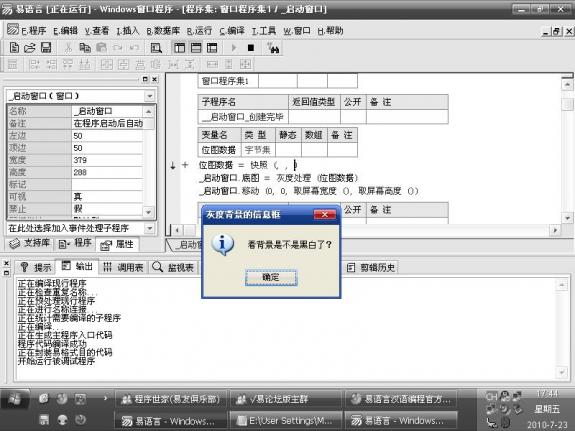
Task: Click the 宽度 property value 379
Action: click(x=107, y=160)
